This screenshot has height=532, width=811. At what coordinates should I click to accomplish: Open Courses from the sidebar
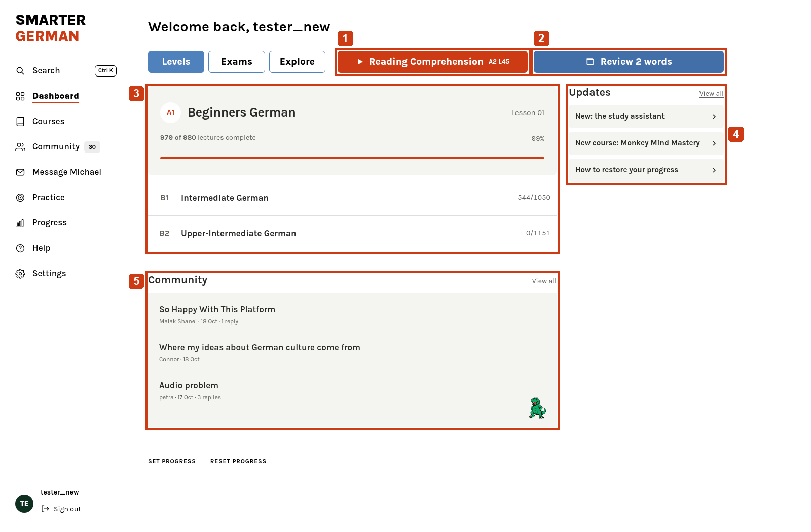tap(49, 122)
